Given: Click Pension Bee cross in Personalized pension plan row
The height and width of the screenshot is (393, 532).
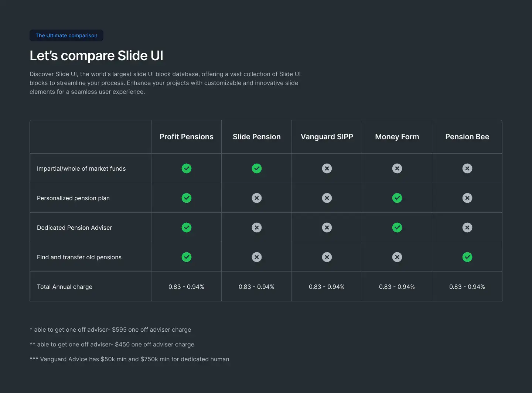Looking at the screenshot, I should (x=467, y=198).
